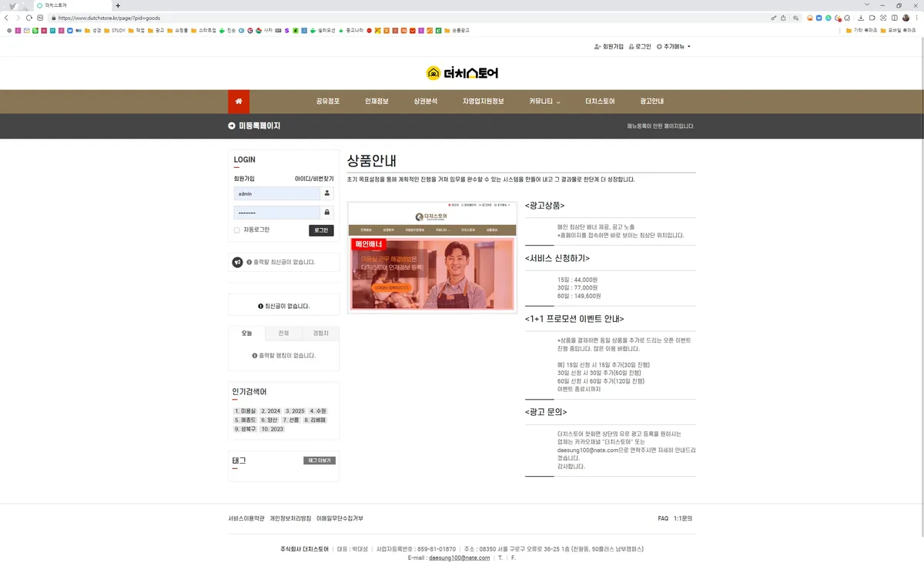Click the 메인배너 preview image
Viewport: 924px width, 563px height.
(x=432, y=257)
